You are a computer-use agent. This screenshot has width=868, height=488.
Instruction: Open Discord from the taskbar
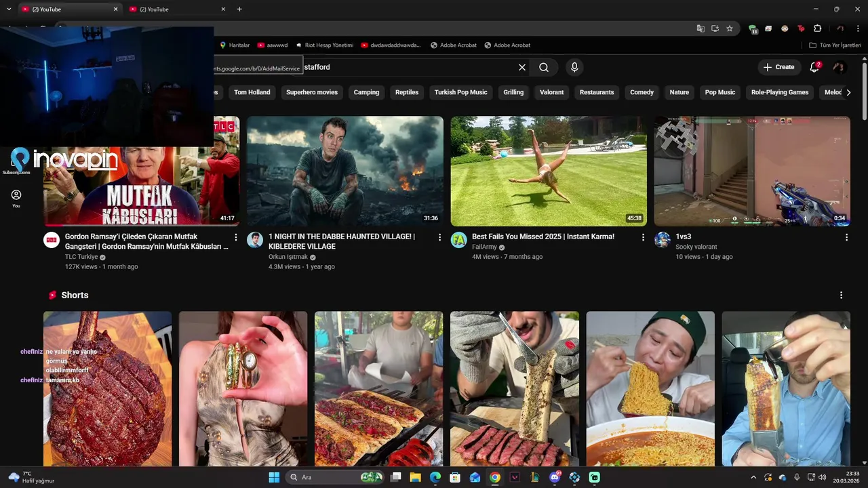tap(555, 477)
